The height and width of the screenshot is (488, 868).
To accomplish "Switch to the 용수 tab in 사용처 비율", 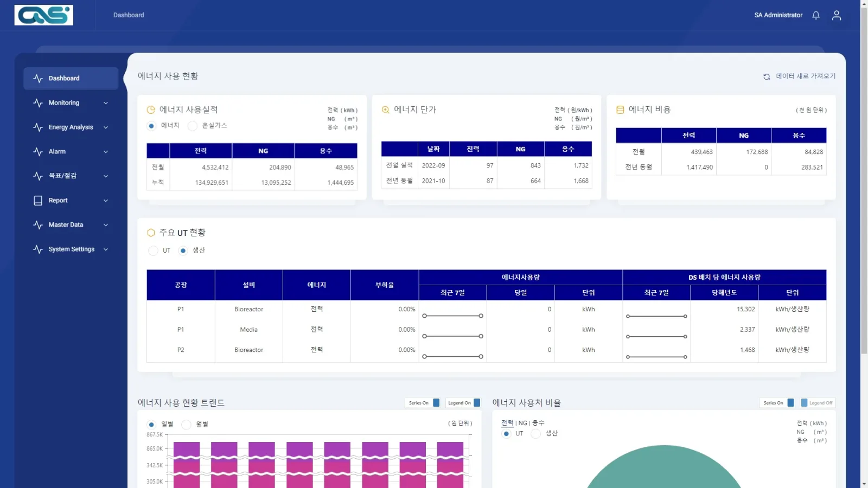I will click(538, 423).
